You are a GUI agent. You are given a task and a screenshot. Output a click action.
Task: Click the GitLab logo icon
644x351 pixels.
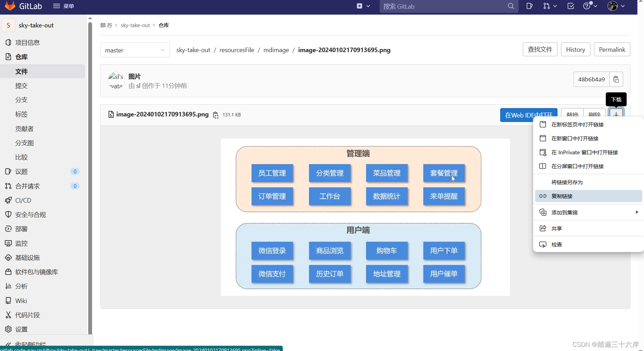point(10,6)
